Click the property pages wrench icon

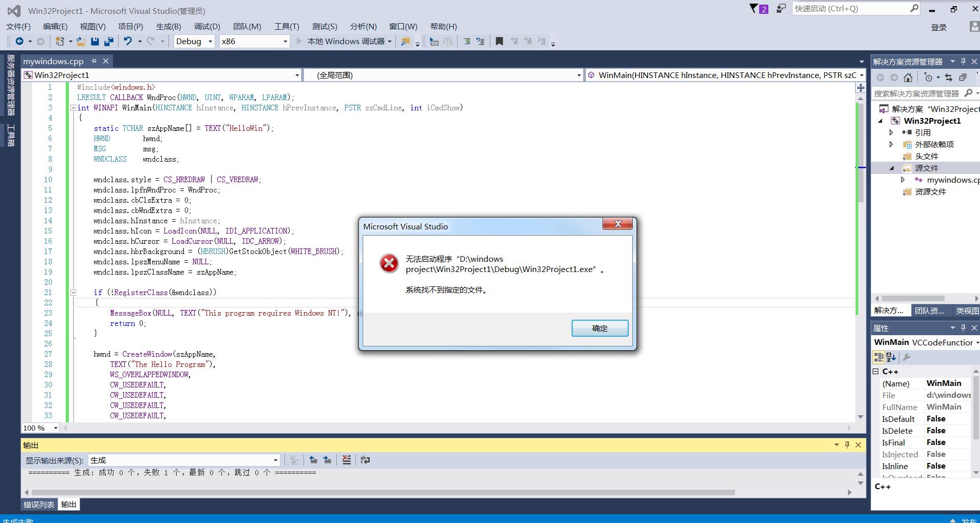[907, 357]
